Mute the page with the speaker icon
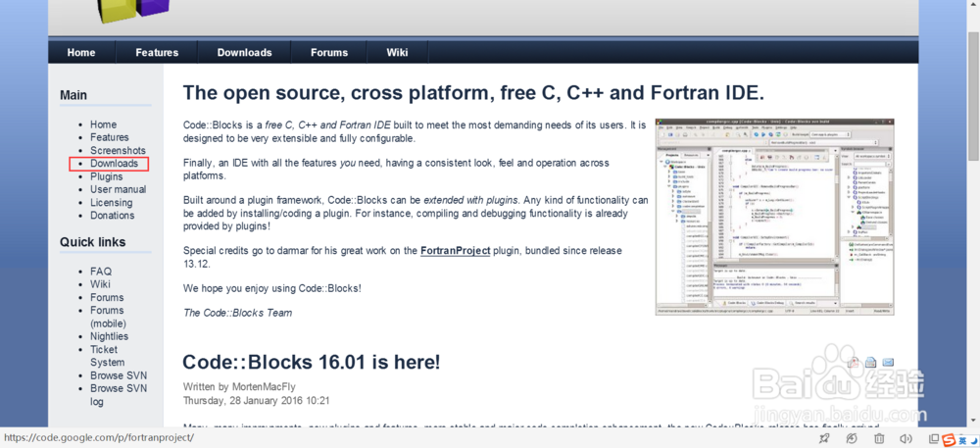 [x=905, y=438]
